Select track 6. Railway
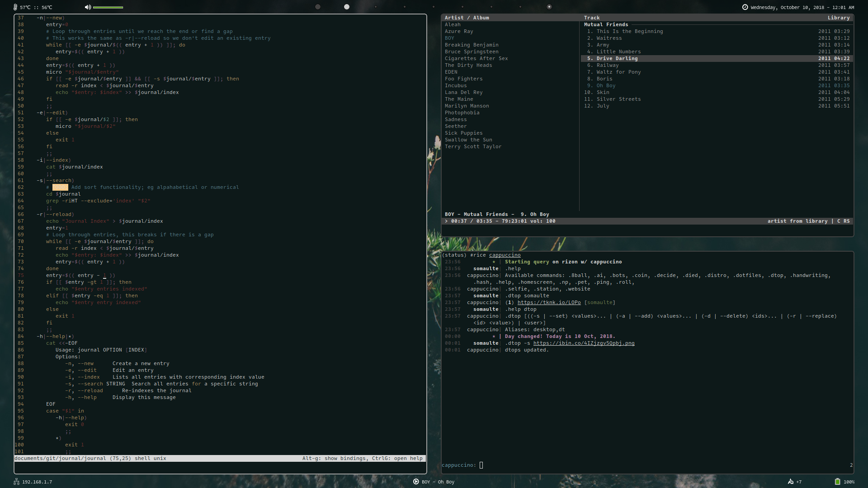Image resolution: width=868 pixels, height=488 pixels. pyautogui.click(x=717, y=66)
